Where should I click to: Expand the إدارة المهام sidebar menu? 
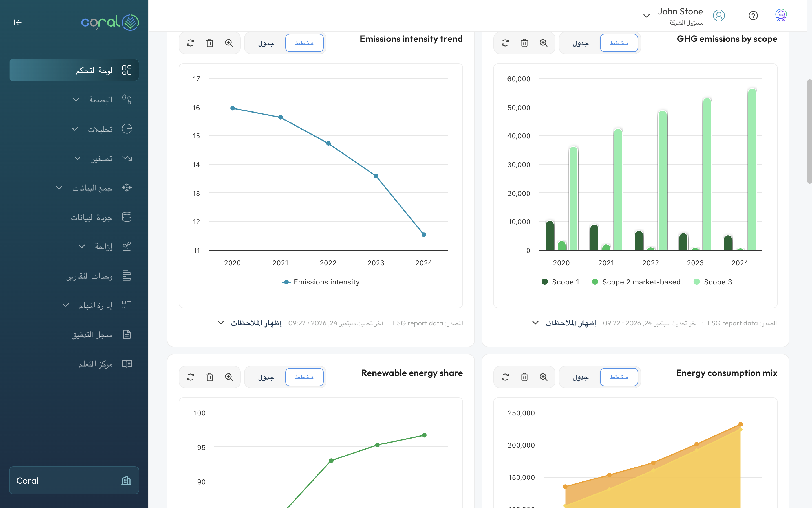pos(74,305)
